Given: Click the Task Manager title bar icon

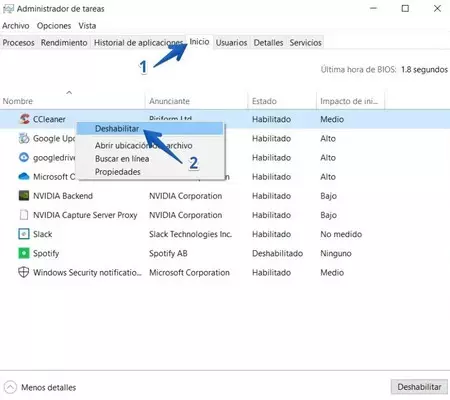Looking at the screenshot, I should (x=8, y=9).
